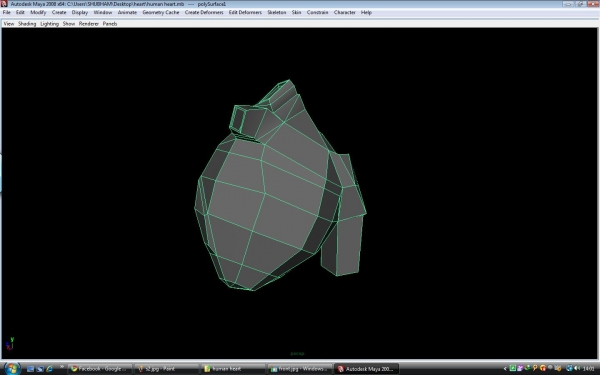Image resolution: width=600 pixels, height=375 pixels.
Task: Click the key-shaped tray icon
Action: coord(535,368)
